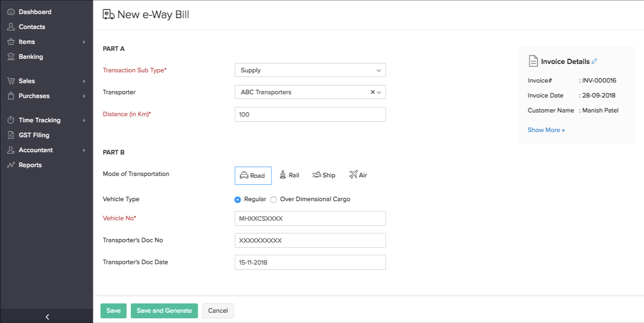The image size is (644, 323).
Task: Select the Regular vehicle type option
Action: (x=237, y=199)
